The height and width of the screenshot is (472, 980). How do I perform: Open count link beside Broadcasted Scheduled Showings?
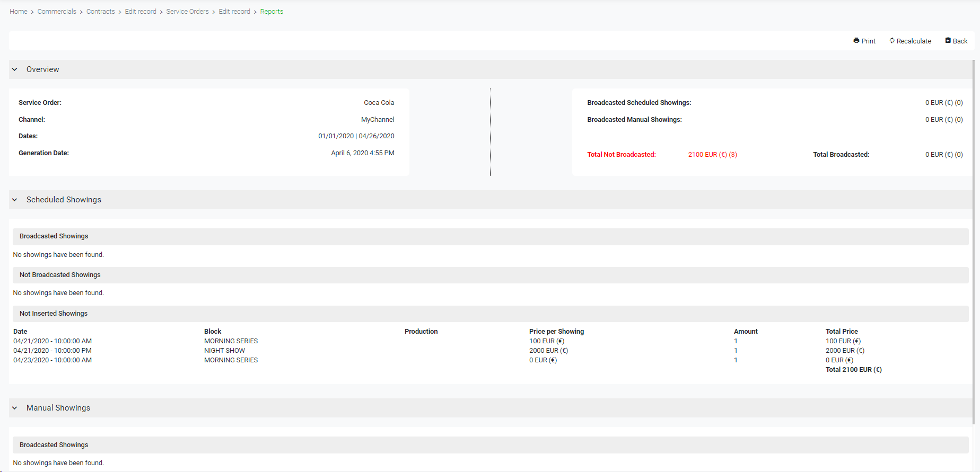pos(959,103)
